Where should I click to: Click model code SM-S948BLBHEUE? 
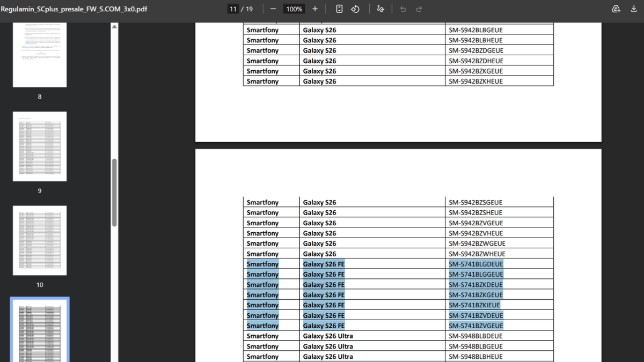click(475, 357)
